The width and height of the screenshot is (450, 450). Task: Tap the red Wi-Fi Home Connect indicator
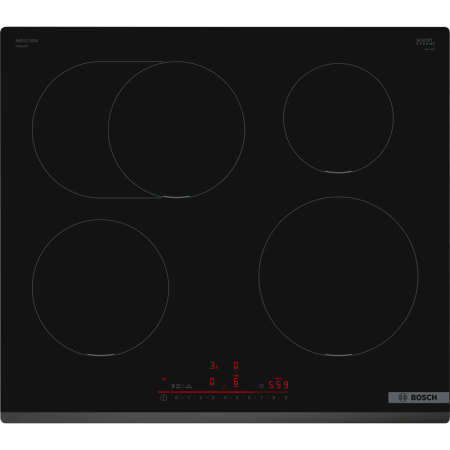(164, 379)
